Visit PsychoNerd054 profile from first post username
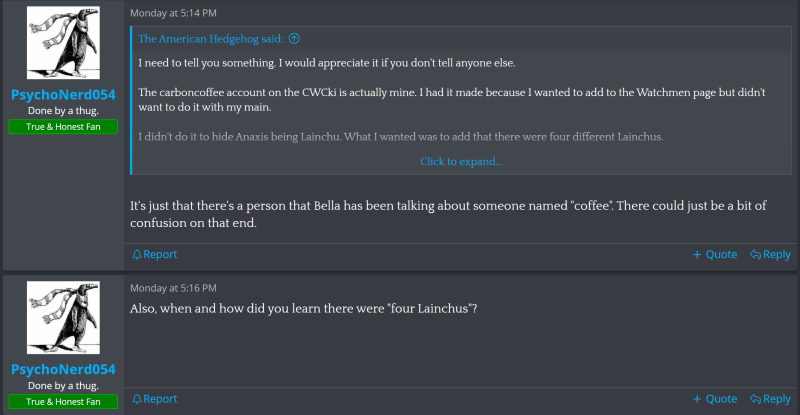Viewport: 800px width, 415px height. pyautogui.click(x=63, y=95)
